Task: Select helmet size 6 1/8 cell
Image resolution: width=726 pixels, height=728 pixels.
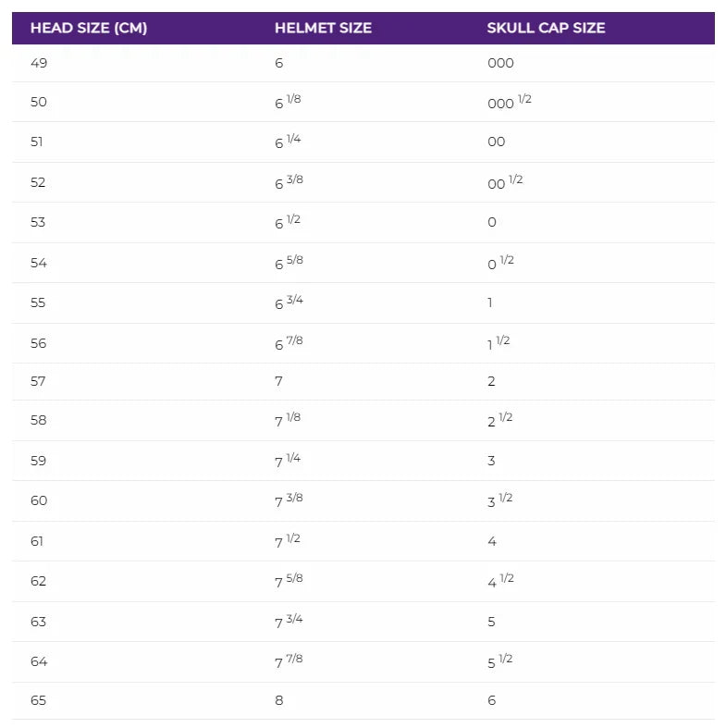Action: 288,102
